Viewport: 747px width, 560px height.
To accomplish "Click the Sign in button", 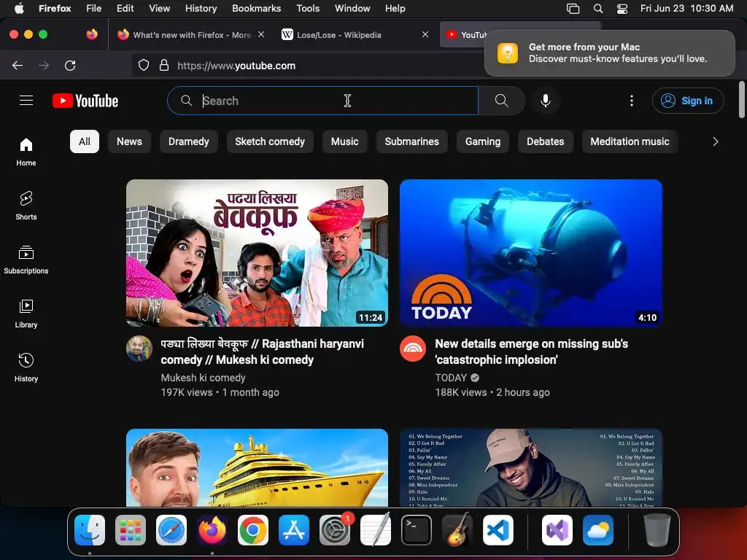I will pos(688,101).
